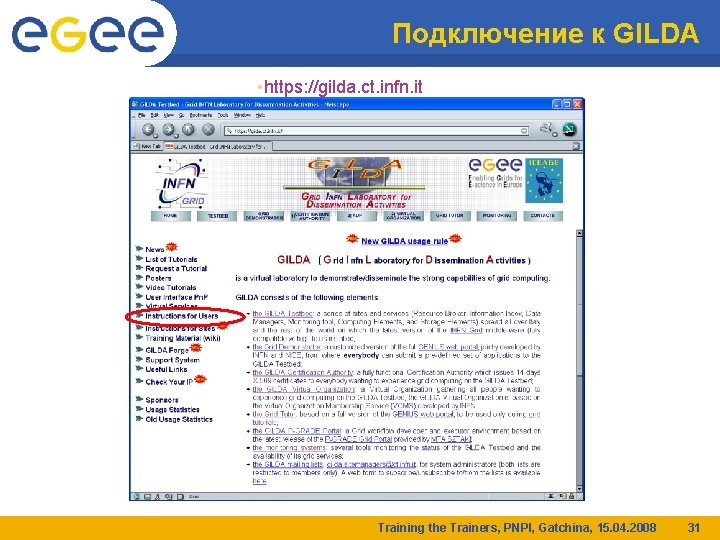Click the security lock icon in the status bar

coord(572,496)
